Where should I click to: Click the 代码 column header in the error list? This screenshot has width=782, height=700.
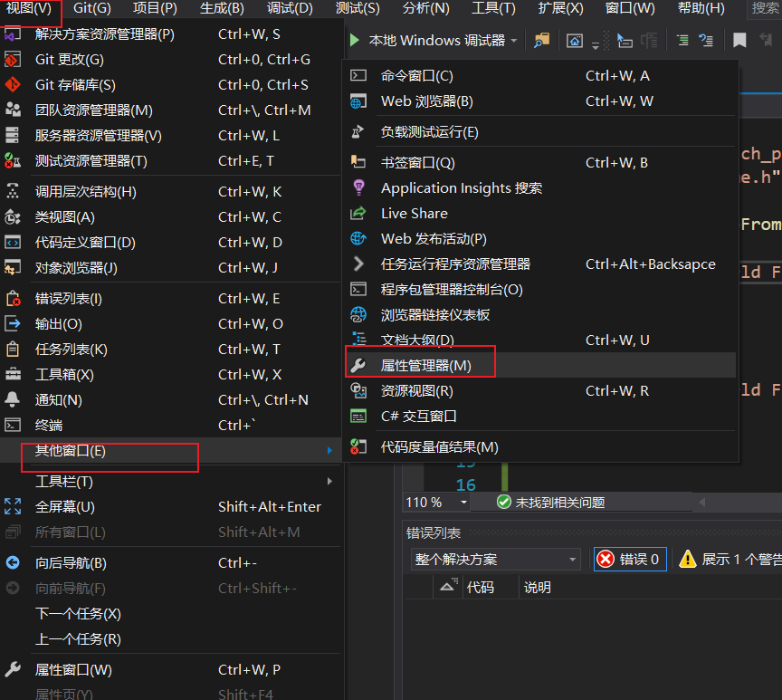(483, 587)
